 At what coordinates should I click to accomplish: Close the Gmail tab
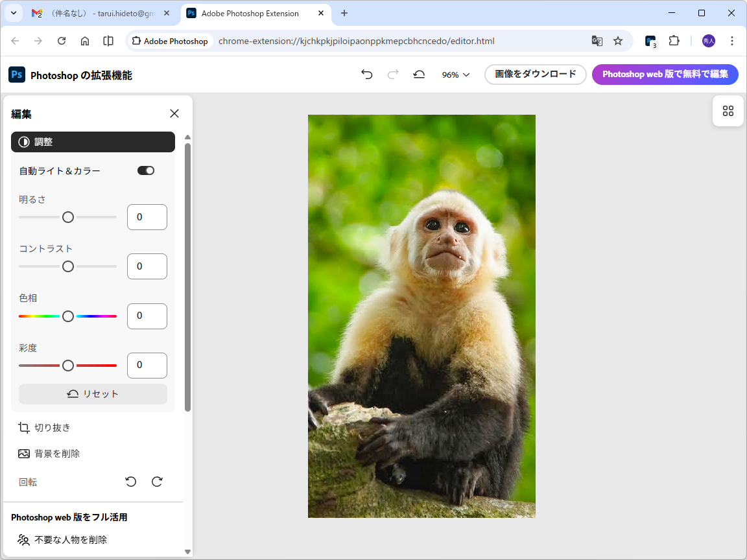[166, 14]
